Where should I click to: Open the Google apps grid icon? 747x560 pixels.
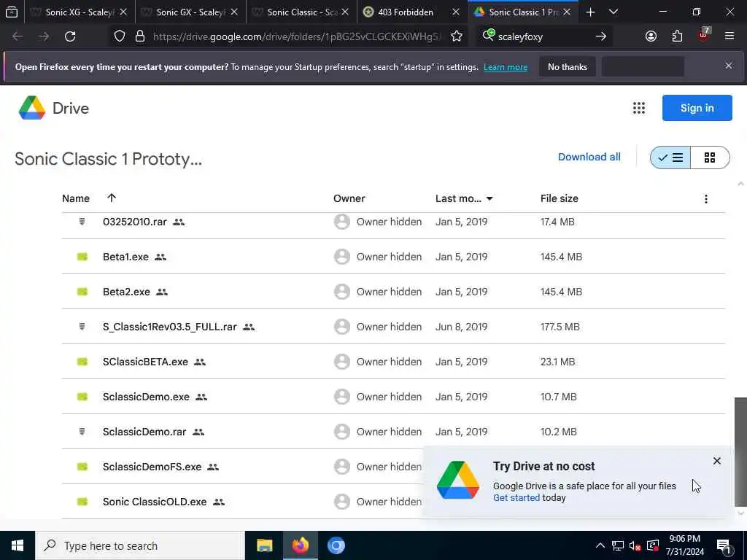point(639,108)
